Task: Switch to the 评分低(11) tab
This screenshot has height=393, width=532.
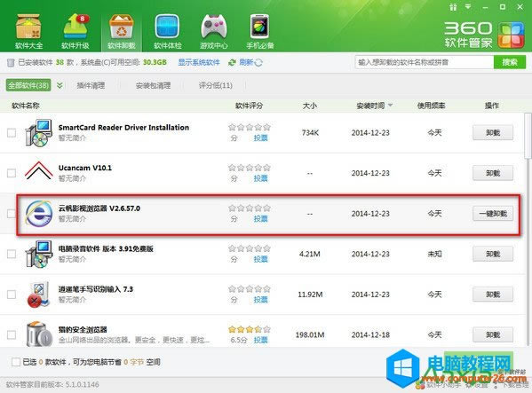Action: pyautogui.click(x=216, y=85)
